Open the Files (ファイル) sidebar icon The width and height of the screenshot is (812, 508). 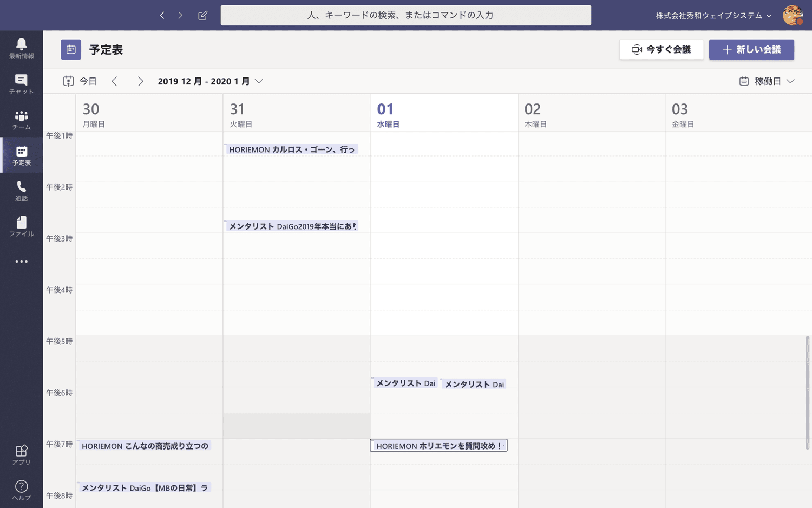pos(21,226)
